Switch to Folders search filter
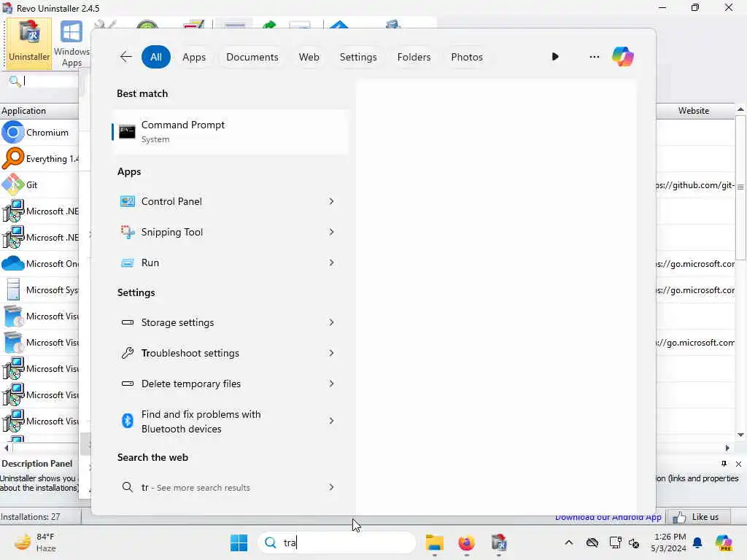The height and width of the screenshot is (560, 747). tap(414, 57)
